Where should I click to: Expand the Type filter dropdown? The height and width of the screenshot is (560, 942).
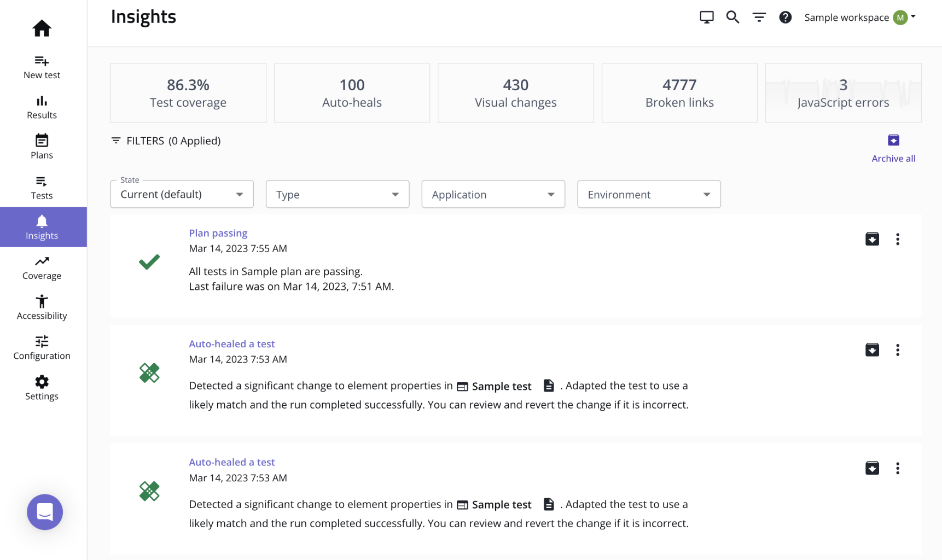coord(338,194)
